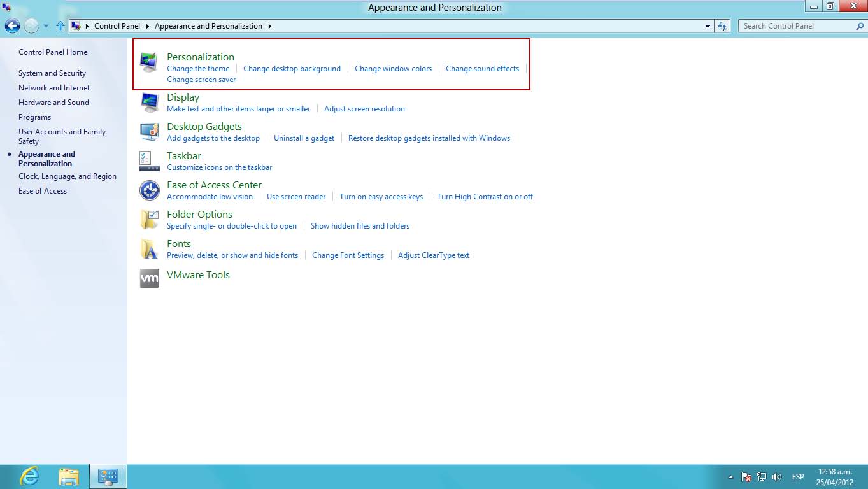Open the Display category icon
868x489 pixels.
pos(149,103)
